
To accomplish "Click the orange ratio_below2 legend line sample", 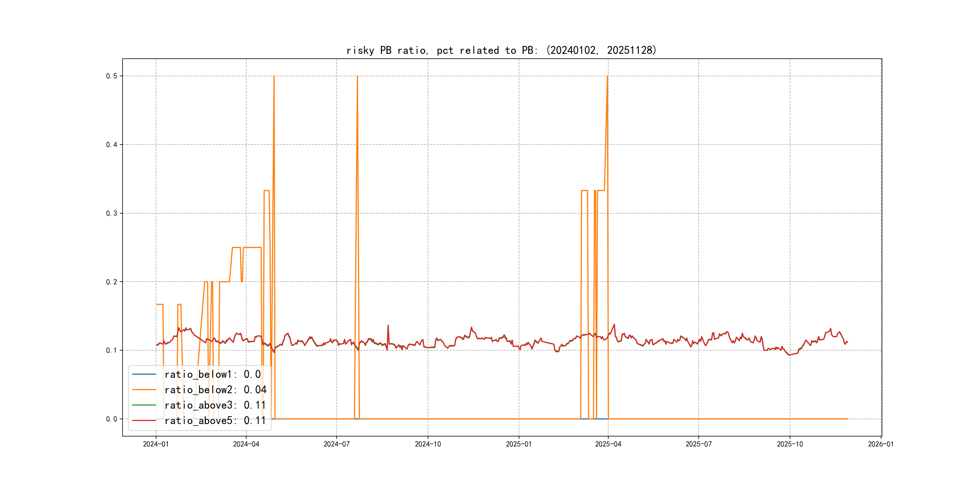I will (x=144, y=390).
